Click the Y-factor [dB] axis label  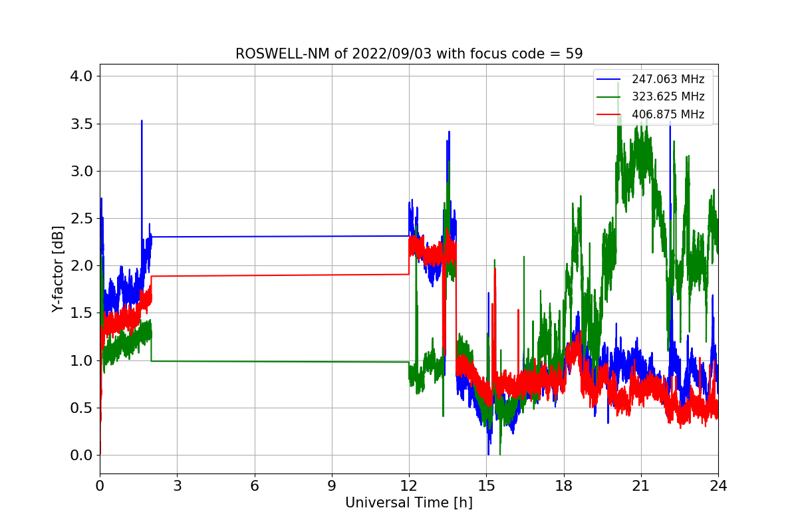click(59, 269)
